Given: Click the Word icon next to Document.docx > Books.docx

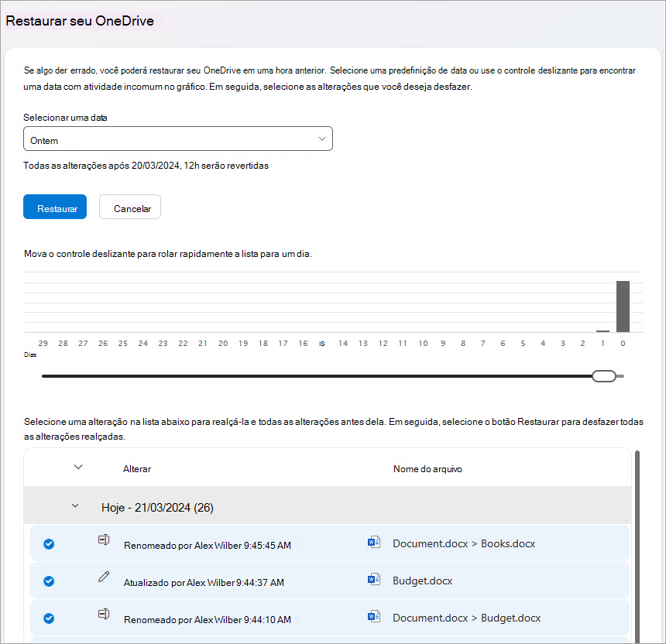Looking at the screenshot, I should coord(374,542).
